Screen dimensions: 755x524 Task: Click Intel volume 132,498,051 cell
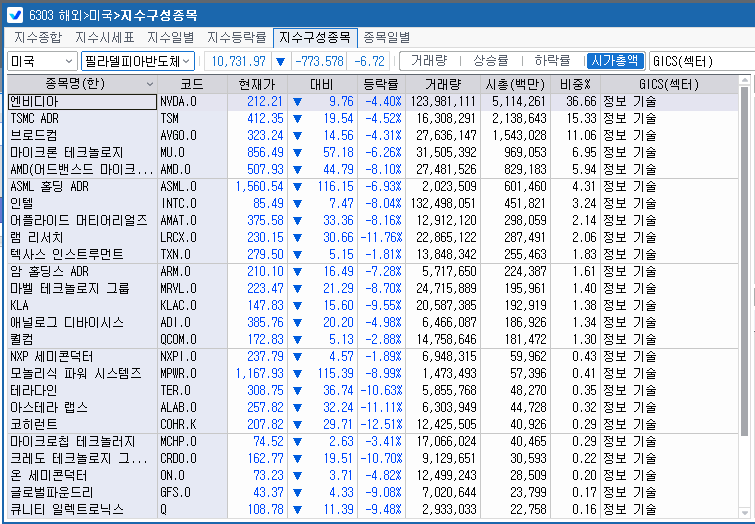click(x=443, y=203)
